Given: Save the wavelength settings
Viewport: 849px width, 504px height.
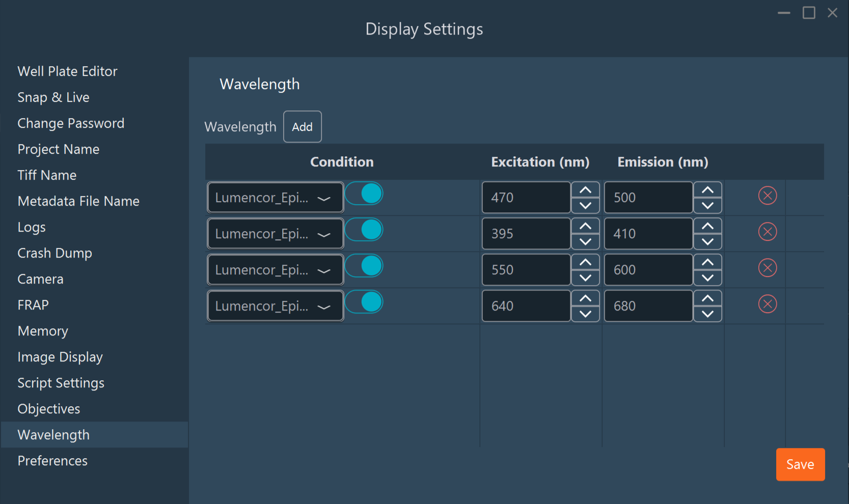Looking at the screenshot, I should 800,464.
